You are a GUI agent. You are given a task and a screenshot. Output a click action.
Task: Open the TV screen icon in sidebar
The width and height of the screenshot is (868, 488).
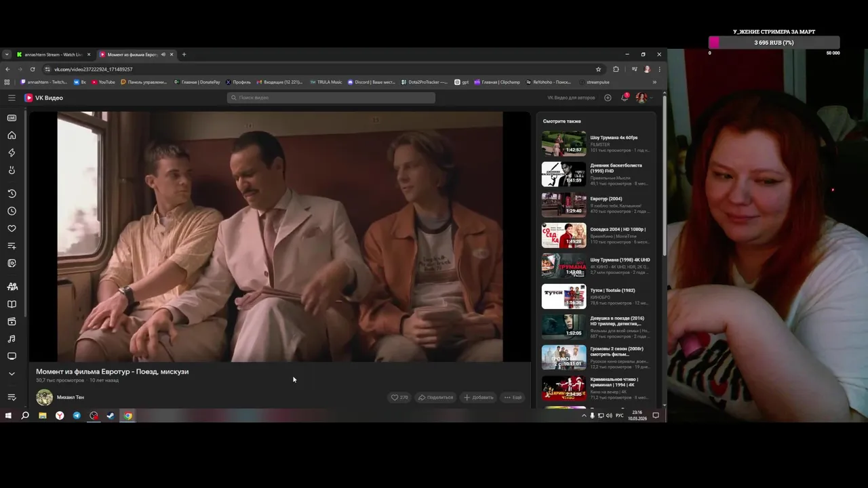pyautogui.click(x=12, y=357)
